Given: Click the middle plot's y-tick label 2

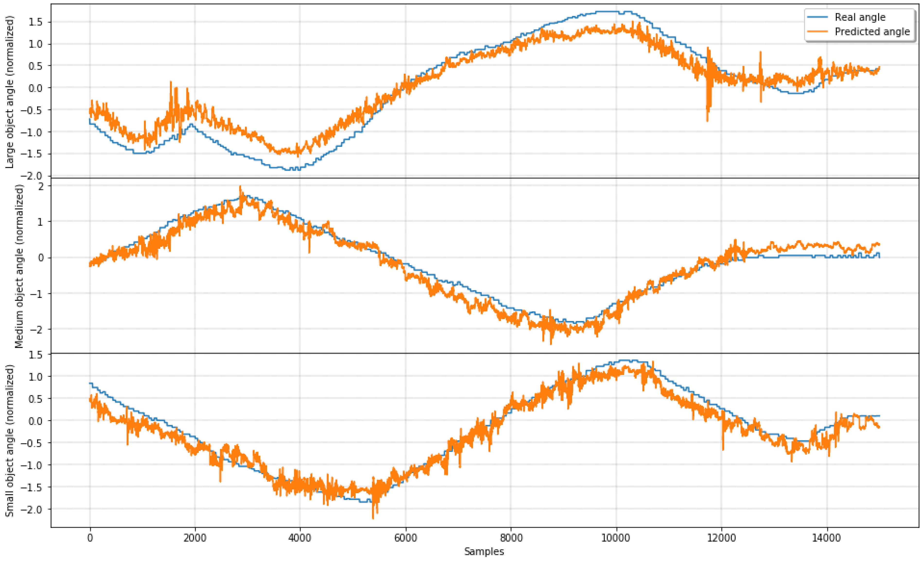Looking at the screenshot, I should (41, 186).
